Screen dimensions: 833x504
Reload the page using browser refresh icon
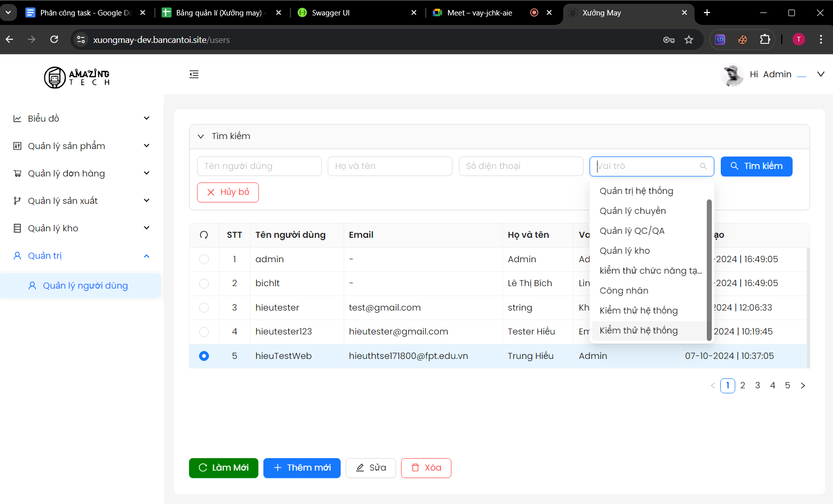click(54, 39)
